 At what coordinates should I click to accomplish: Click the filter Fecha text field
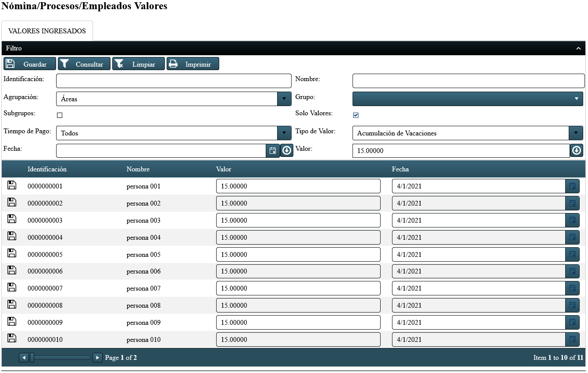point(161,151)
